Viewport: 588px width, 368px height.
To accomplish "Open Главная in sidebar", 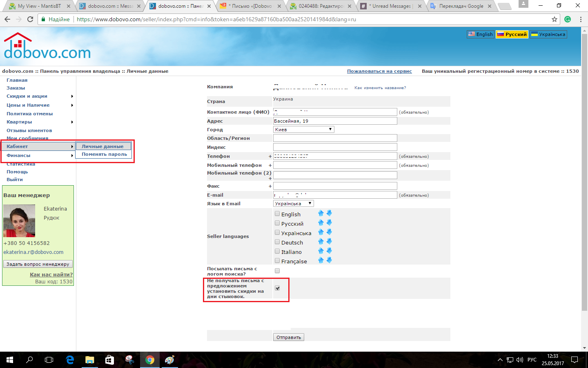I will pyautogui.click(x=17, y=80).
